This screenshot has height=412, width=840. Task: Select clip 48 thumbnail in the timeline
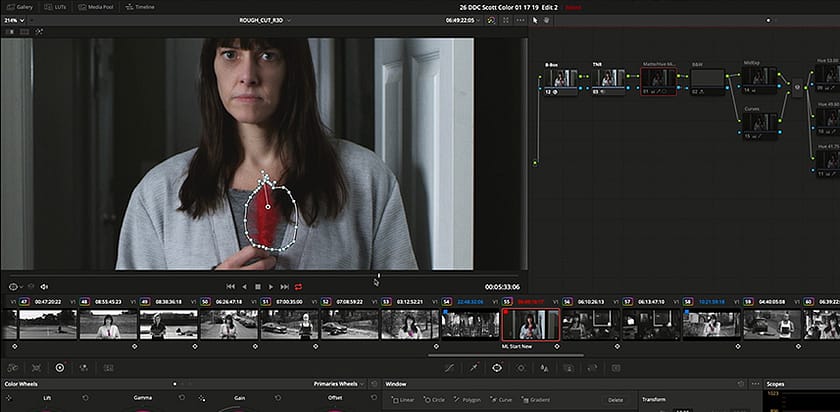108,324
